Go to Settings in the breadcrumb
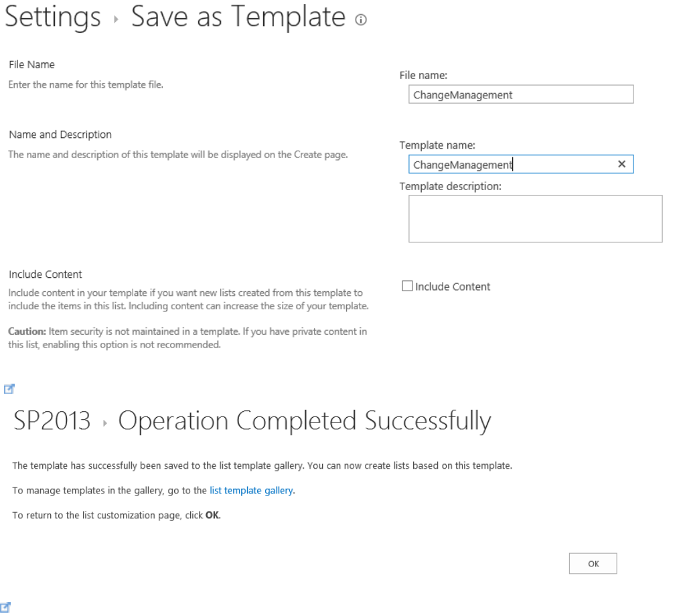685x616 pixels. coord(52,18)
